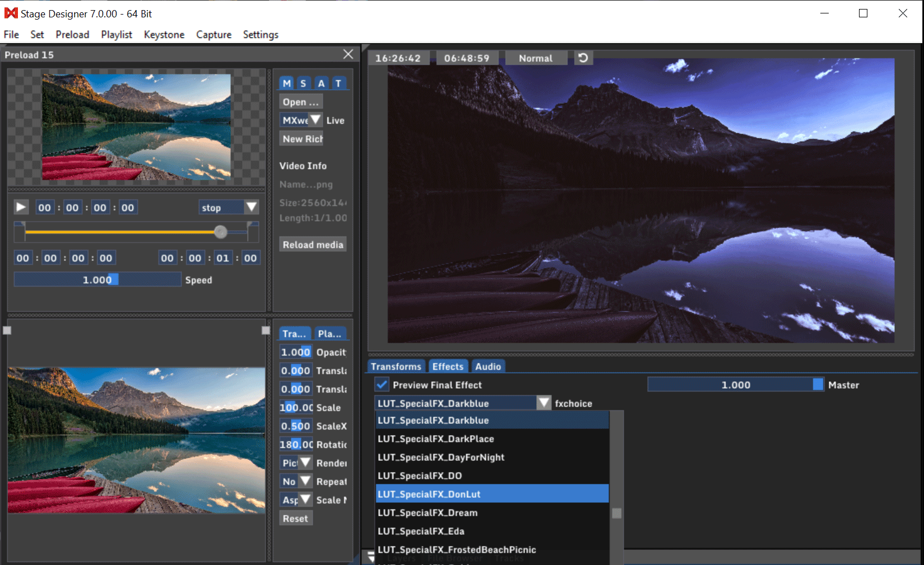Select the T button in the preload panel

[338, 83]
